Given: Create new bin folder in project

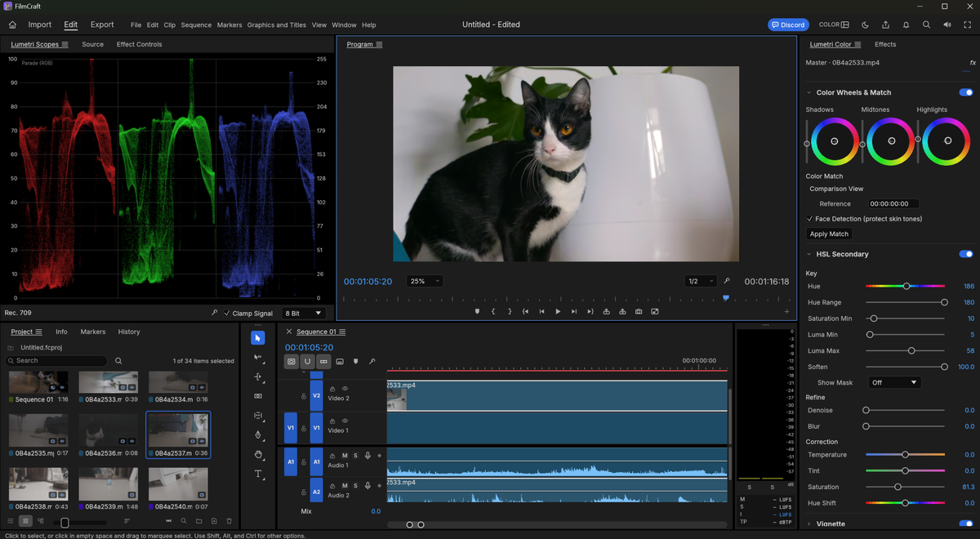Looking at the screenshot, I should tap(198, 521).
